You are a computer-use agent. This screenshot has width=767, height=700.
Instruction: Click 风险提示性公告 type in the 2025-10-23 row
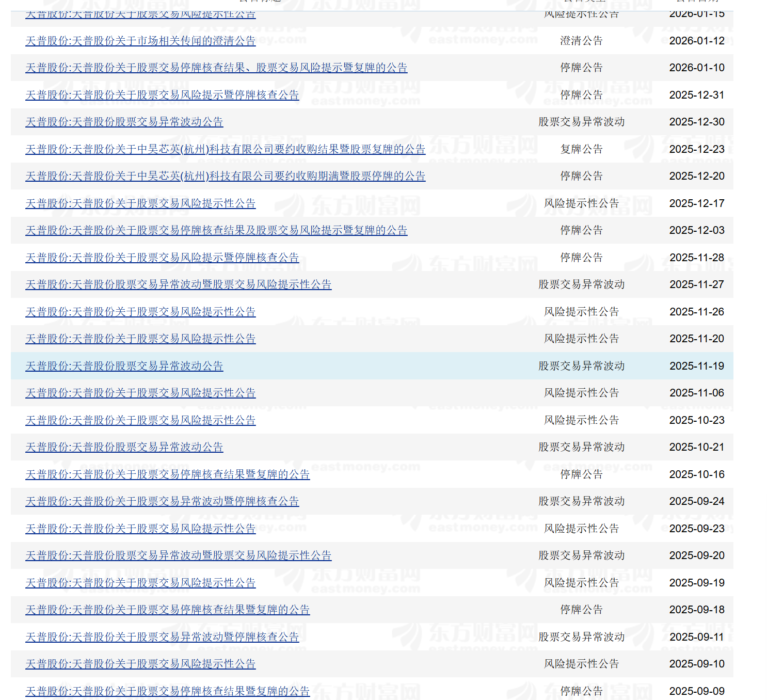[582, 420]
